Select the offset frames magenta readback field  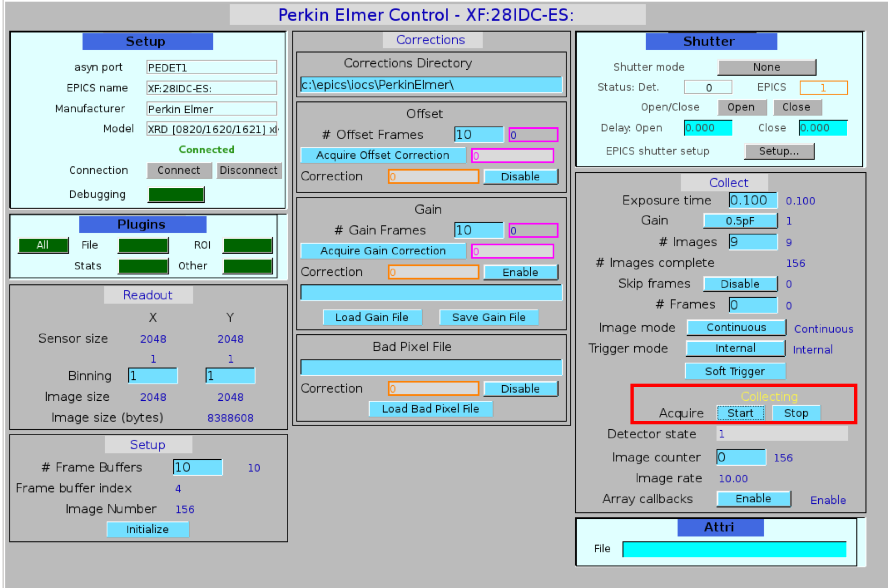click(533, 135)
